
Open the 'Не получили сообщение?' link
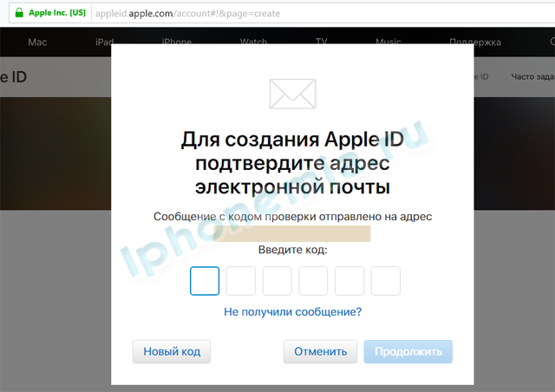[293, 312]
